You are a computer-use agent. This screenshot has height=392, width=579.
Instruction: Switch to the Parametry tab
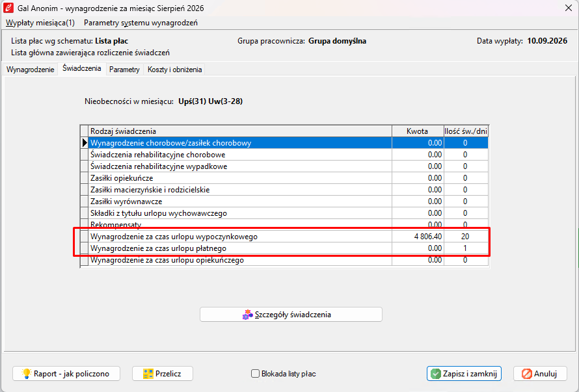124,70
